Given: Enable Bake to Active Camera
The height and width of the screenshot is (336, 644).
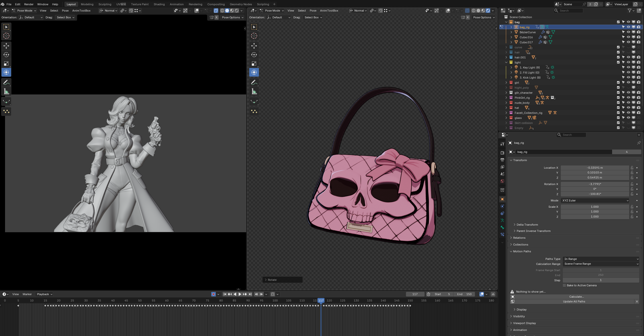Looking at the screenshot, I should (x=564, y=285).
